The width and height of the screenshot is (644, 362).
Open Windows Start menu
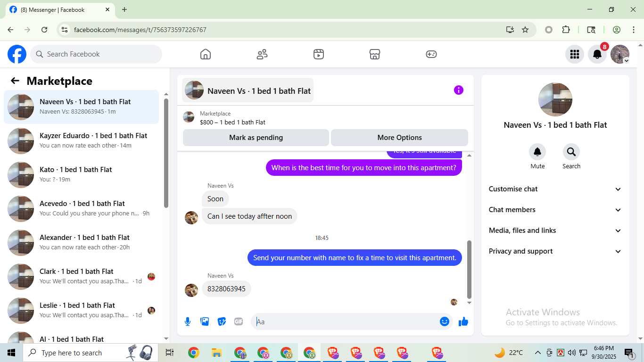coord(11,353)
